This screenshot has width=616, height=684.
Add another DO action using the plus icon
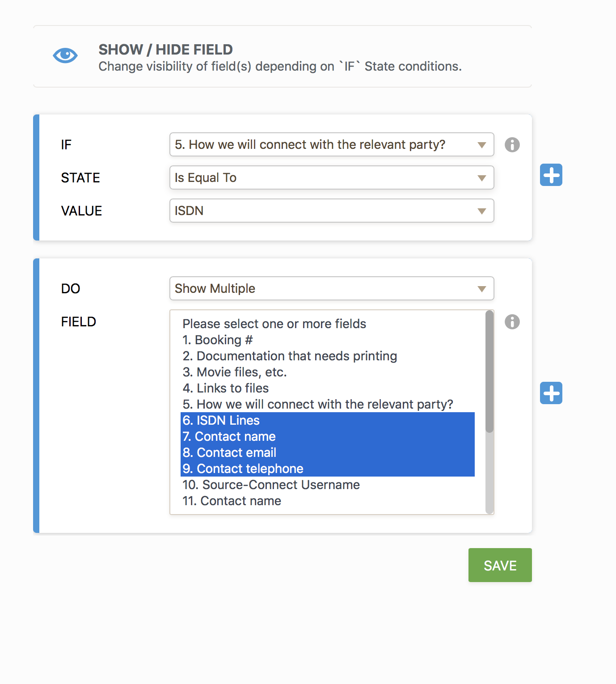[551, 393]
